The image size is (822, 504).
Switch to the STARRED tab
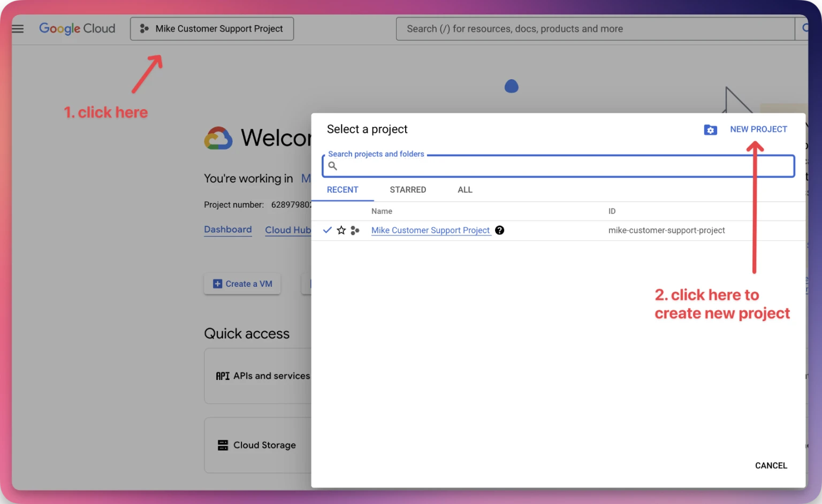tap(408, 190)
